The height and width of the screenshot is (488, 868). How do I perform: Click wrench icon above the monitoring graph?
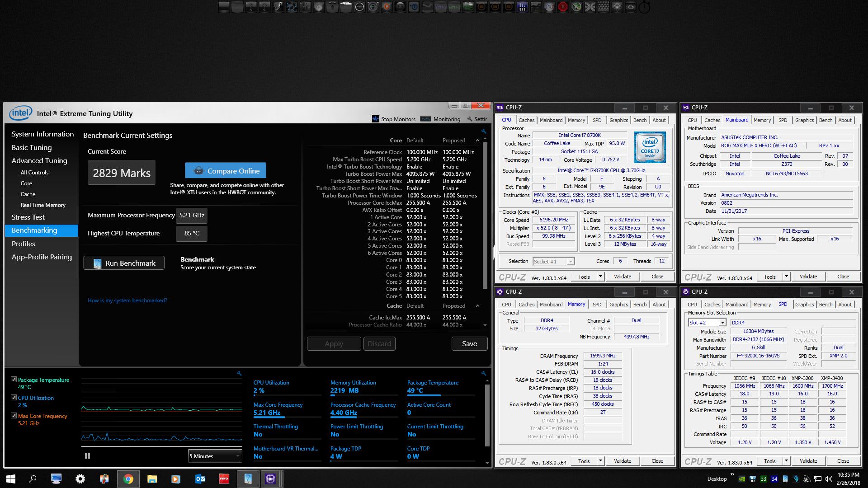point(239,373)
